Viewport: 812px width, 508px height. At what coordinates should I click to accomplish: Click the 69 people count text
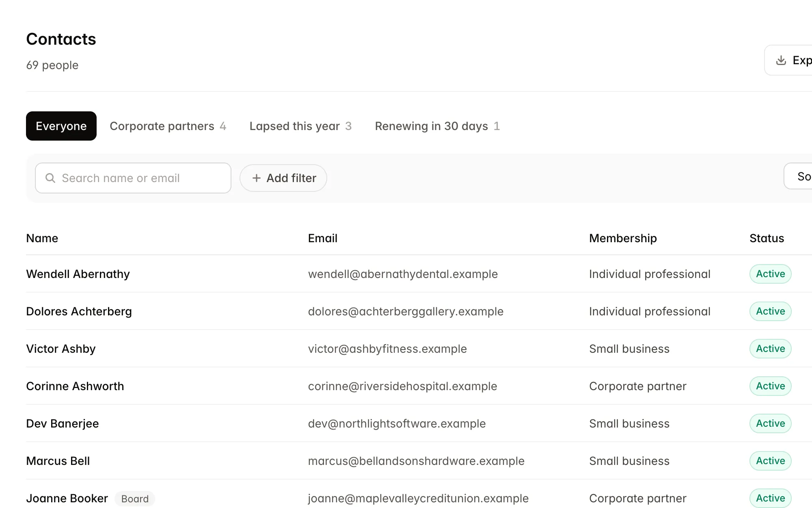point(52,65)
